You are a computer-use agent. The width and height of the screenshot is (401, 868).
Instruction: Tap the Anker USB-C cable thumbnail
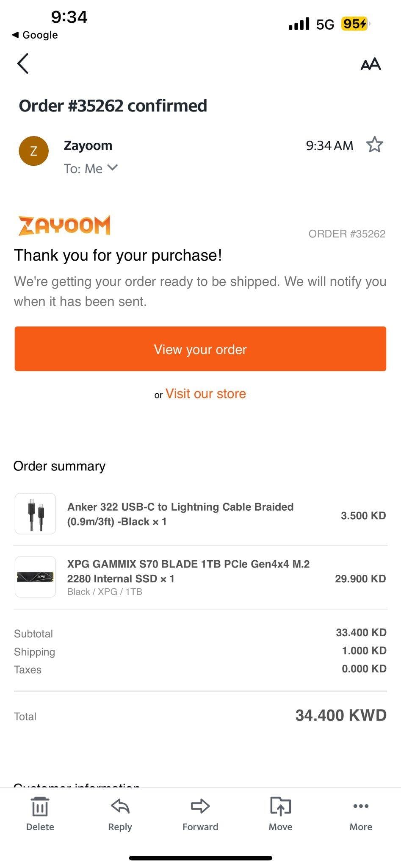(x=35, y=514)
